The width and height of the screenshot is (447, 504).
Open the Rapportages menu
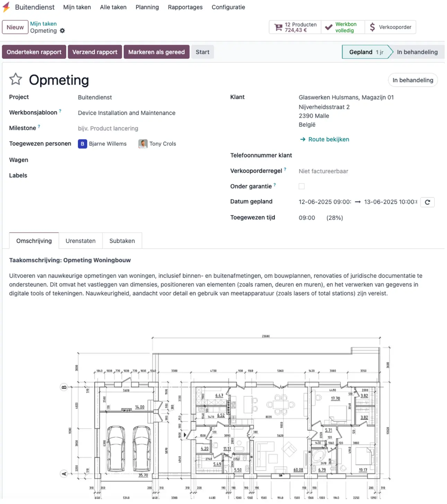click(185, 7)
